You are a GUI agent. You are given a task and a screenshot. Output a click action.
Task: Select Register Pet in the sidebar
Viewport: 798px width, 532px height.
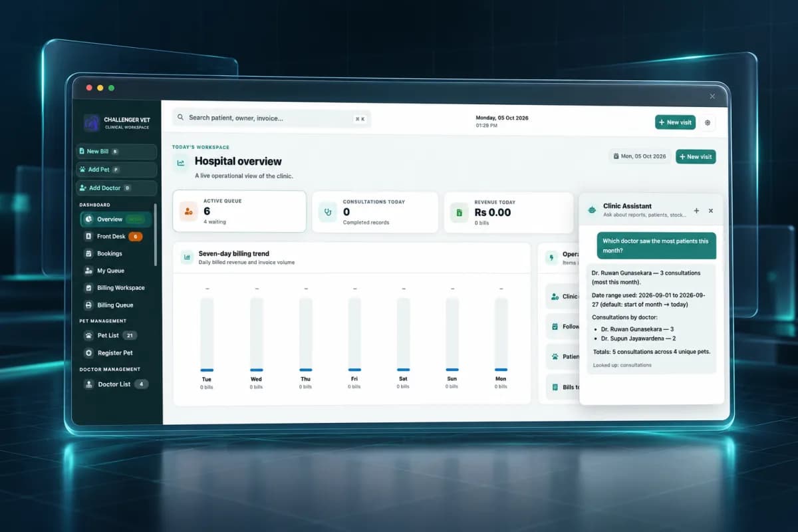tap(116, 353)
